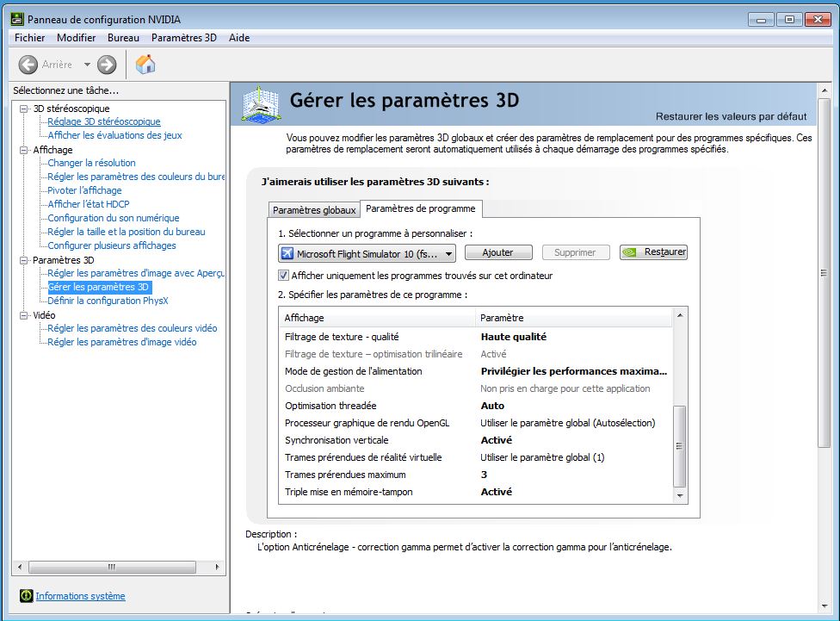840x621 pixels.
Task: Collapse the 3D stéréoscopique tree node
Action: [x=23, y=109]
